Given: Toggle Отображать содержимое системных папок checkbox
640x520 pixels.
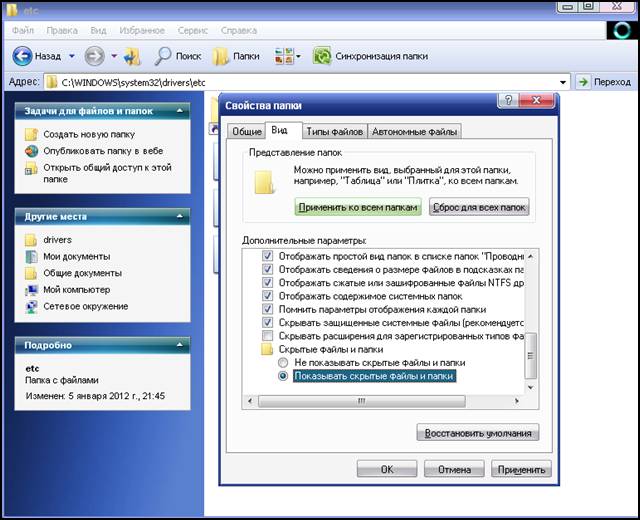Looking at the screenshot, I should pyautogui.click(x=267, y=296).
